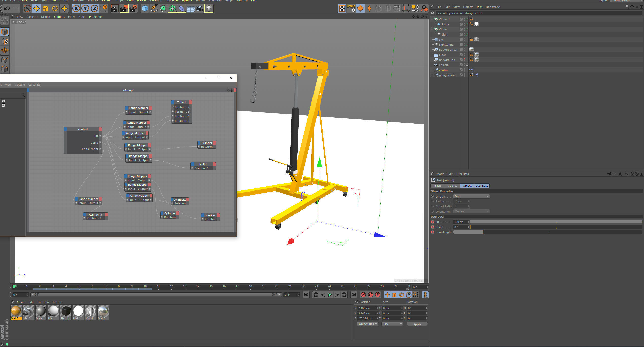The image size is (644, 347).
Task: Click the Coordinate System icon
Action: (103, 8)
